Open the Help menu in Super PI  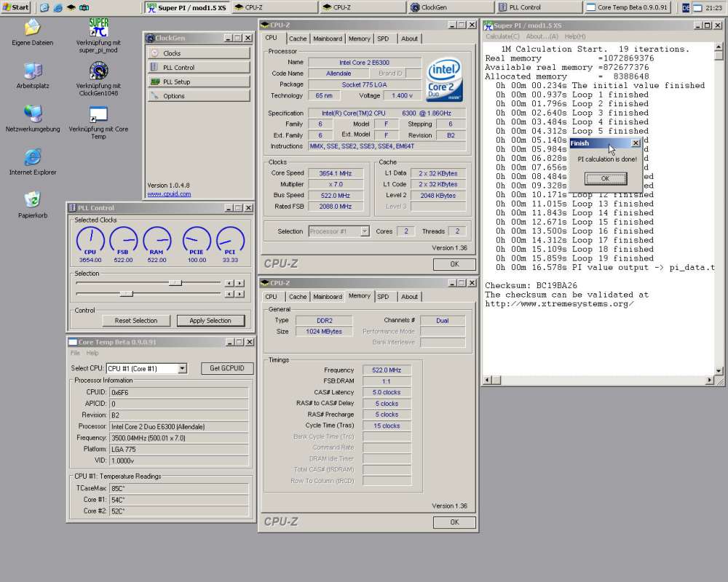tap(575, 36)
